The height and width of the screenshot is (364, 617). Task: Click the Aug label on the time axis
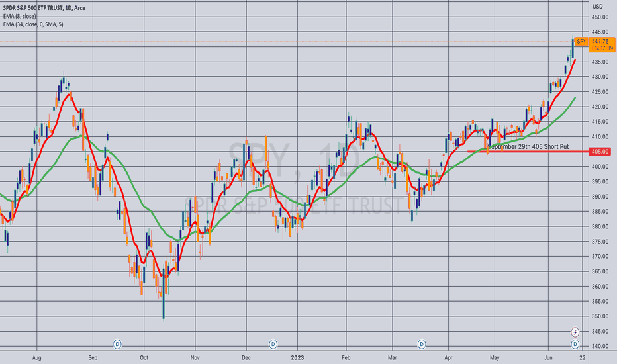point(36,357)
